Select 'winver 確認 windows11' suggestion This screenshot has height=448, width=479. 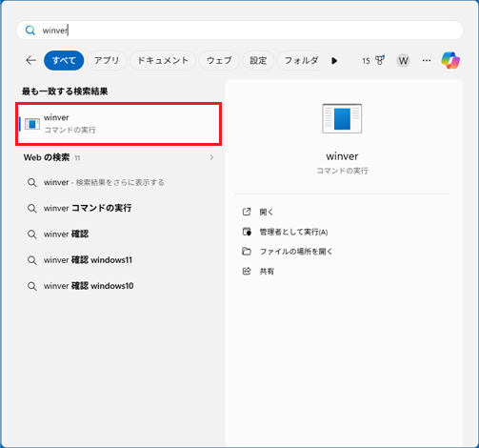(x=118, y=260)
